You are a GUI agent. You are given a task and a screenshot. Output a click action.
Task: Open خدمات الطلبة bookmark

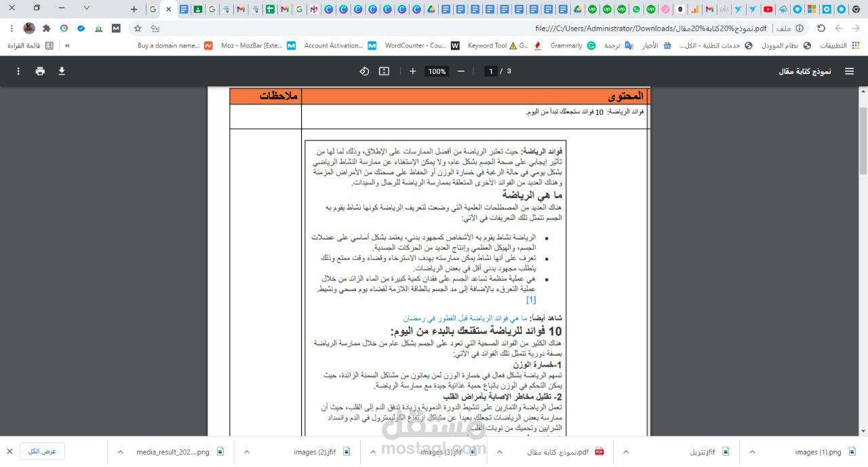pyautogui.click(x=715, y=45)
